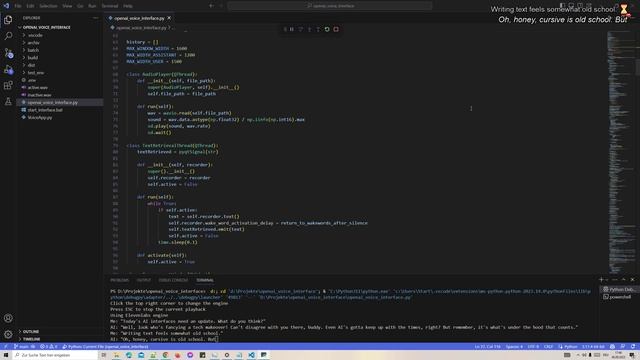Open the View menu
This screenshot has width=640, height=360.
[67, 6]
